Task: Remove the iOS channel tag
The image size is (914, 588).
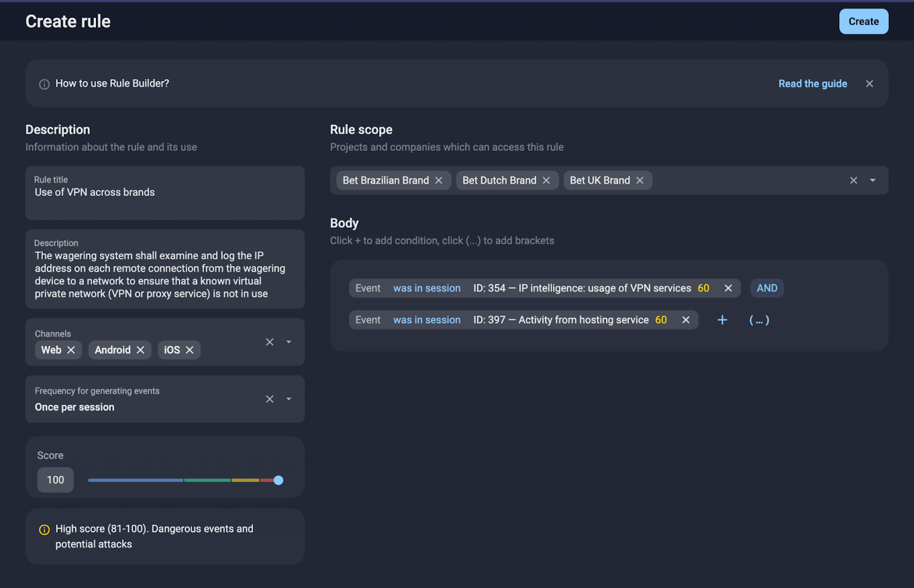Action: click(190, 349)
